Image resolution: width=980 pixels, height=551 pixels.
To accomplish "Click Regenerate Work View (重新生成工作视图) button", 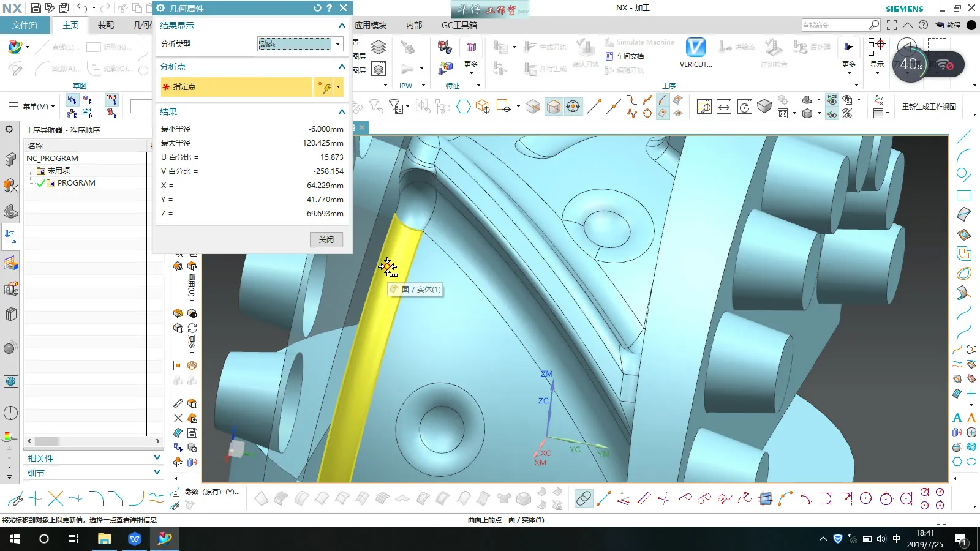I will 929,107.
